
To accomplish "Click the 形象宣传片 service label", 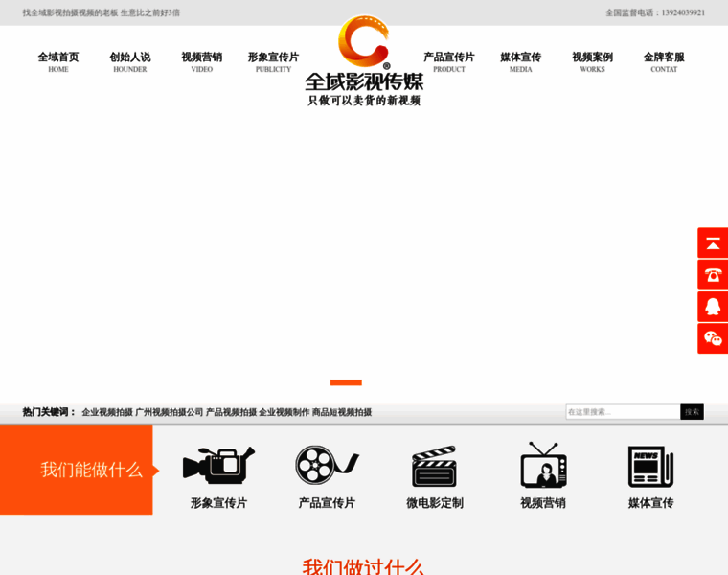I will point(218,503).
